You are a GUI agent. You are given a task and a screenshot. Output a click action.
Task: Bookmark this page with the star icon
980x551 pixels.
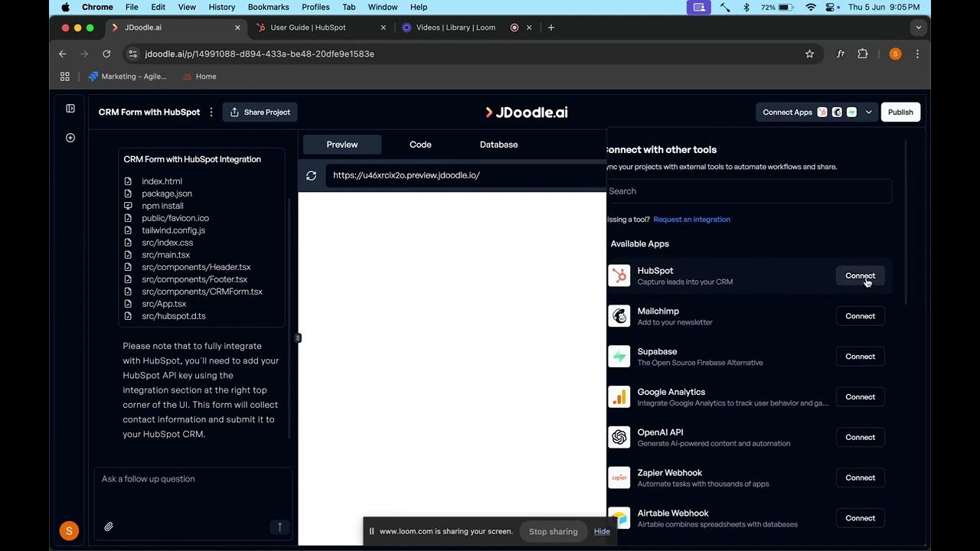point(809,54)
